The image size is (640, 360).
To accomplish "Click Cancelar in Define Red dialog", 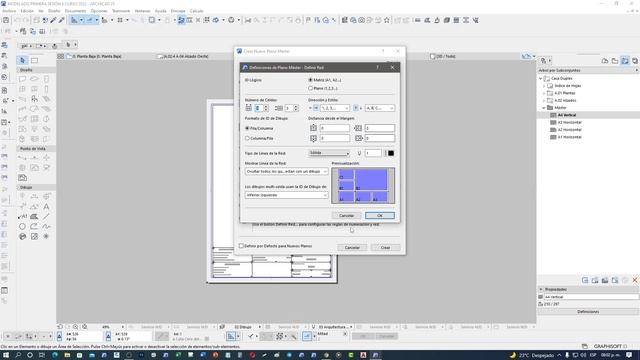I will coord(346,216).
